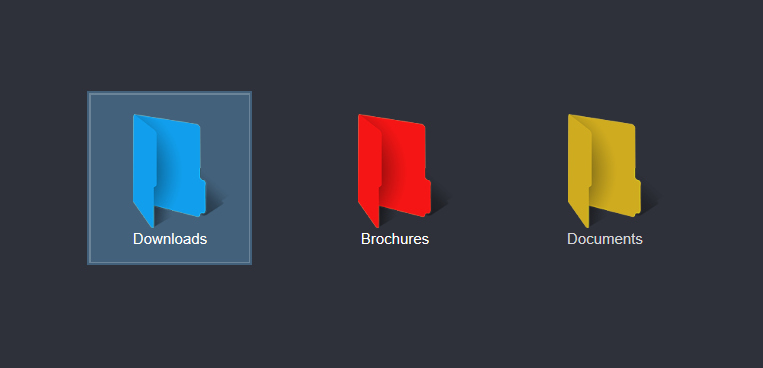This screenshot has height=368, width=763.
Task: Click the open front cover of red folder
Action: [369, 170]
